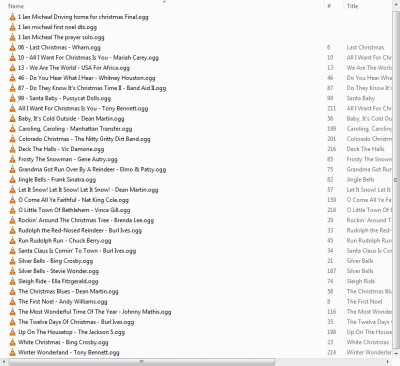This screenshot has height=366, width=400.
Task: Click the VLC icon for Last Christmas - Wham.ogg
Action: tap(12, 47)
